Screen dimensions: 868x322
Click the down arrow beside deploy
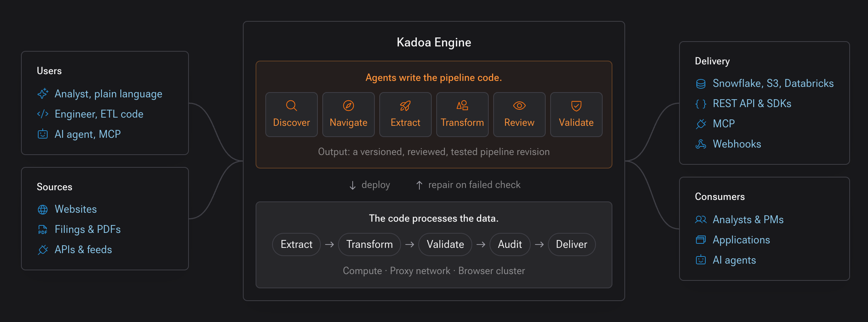tap(353, 185)
